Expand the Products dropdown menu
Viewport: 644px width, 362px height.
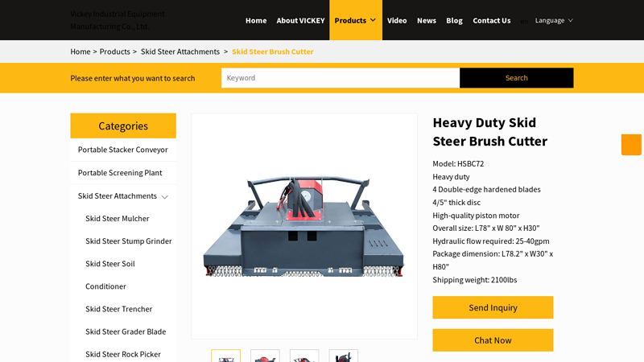(x=355, y=20)
